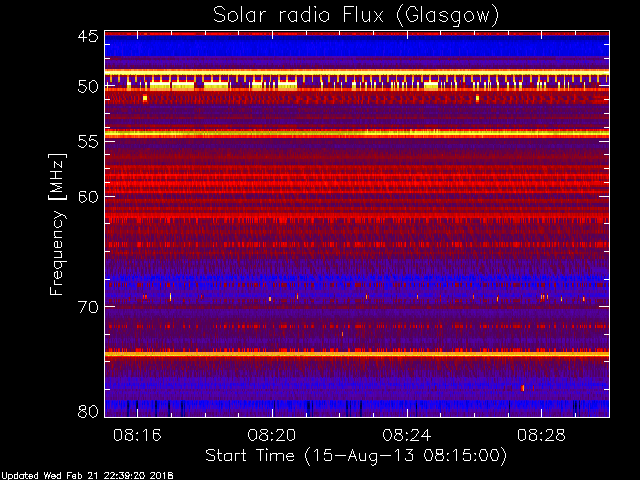Select the 60 MHz frequency axis label
The height and width of the screenshot is (480, 640).
(x=88, y=197)
